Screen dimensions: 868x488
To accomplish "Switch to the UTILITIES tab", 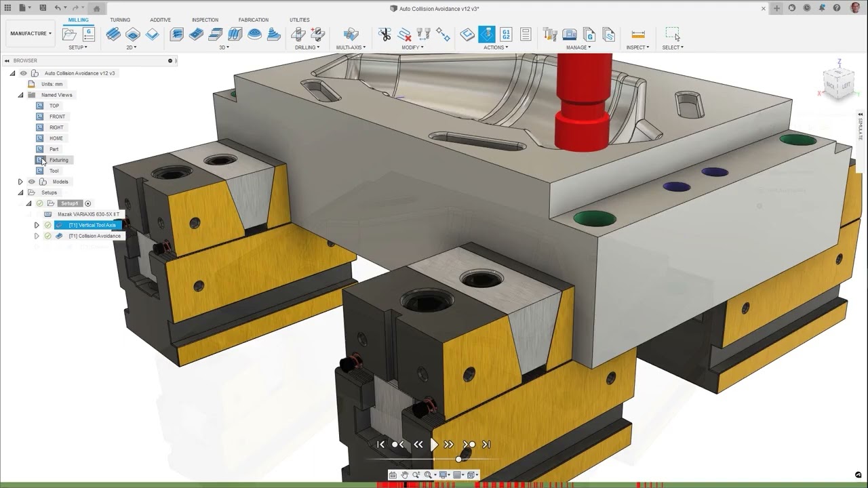I will coord(299,20).
